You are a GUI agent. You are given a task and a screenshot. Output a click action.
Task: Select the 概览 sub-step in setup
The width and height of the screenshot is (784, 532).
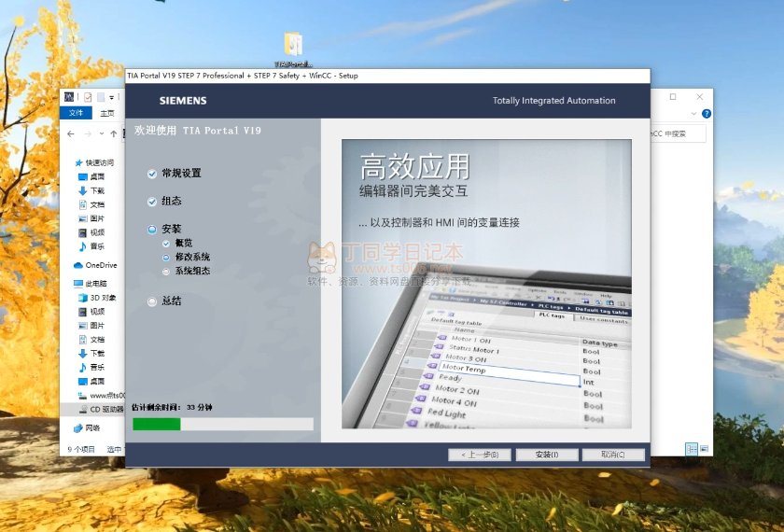[x=177, y=243]
